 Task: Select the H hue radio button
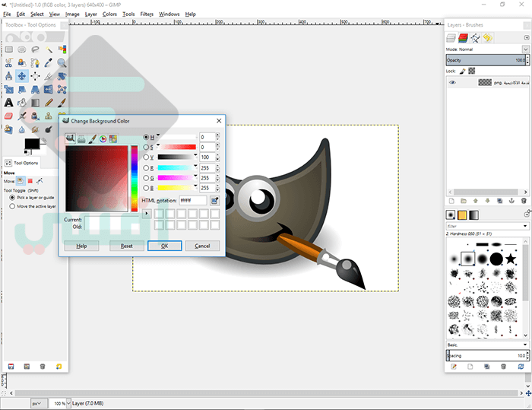click(146, 137)
